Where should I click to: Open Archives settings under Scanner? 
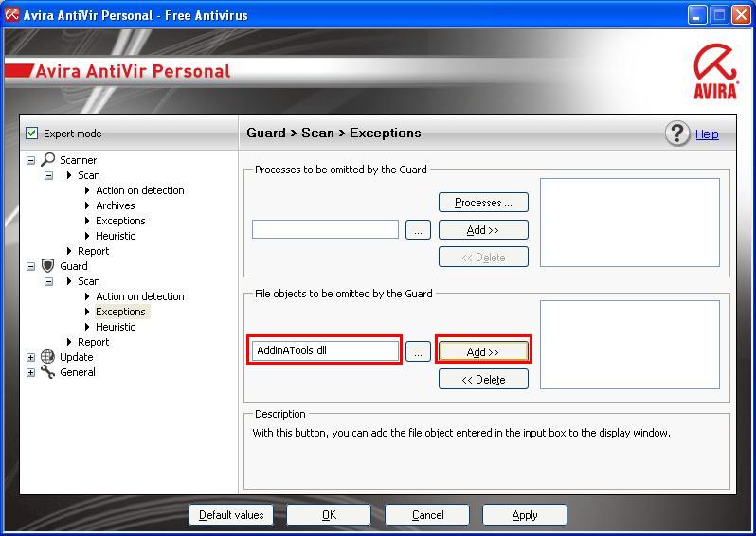point(116,205)
